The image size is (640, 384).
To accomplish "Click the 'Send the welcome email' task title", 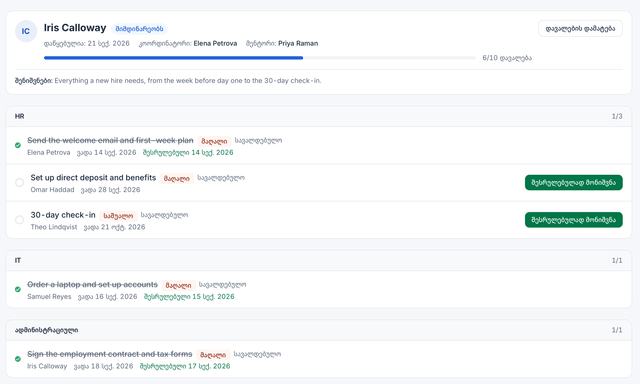I will tap(110, 140).
